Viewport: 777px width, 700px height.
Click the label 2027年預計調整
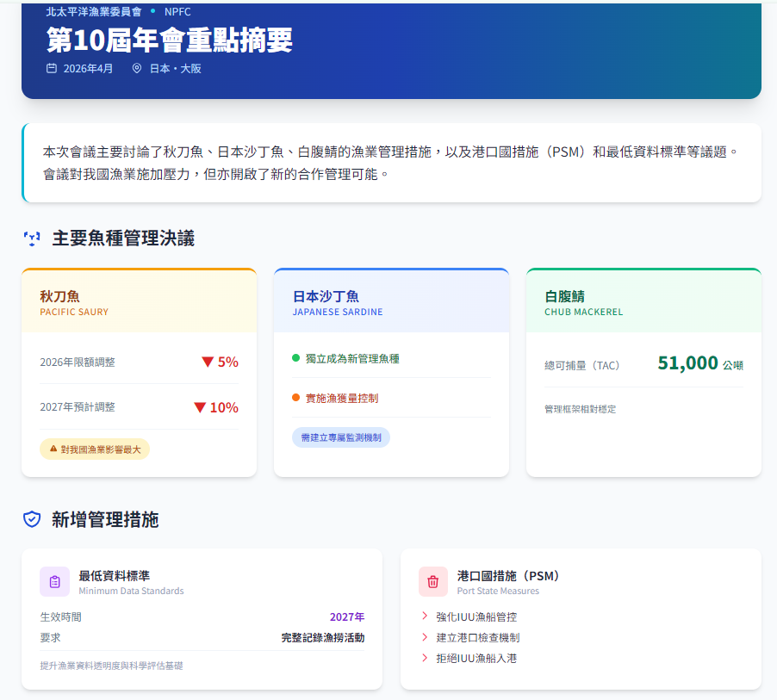click(x=78, y=407)
